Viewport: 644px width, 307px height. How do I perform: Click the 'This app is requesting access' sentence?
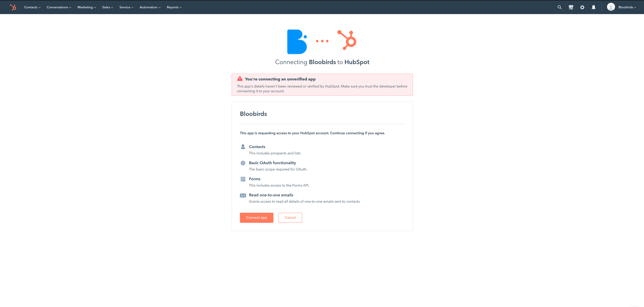pos(312,133)
